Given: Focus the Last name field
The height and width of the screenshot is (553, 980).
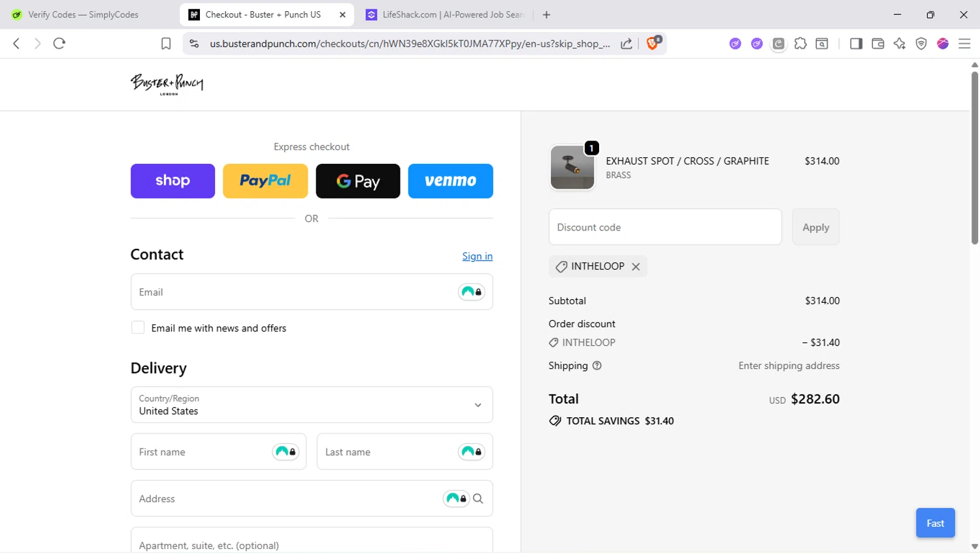Looking at the screenshot, I should pyautogui.click(x=405, y=452).
